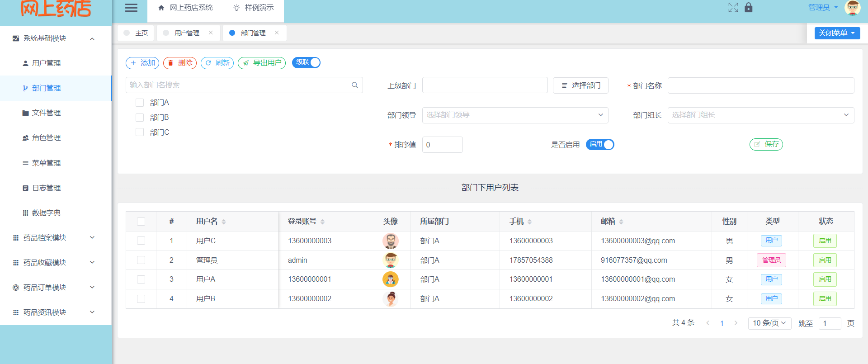Expand the 药品收藏模块 section
The width and height of the screenshot is (868, 364).
[56, 262]
